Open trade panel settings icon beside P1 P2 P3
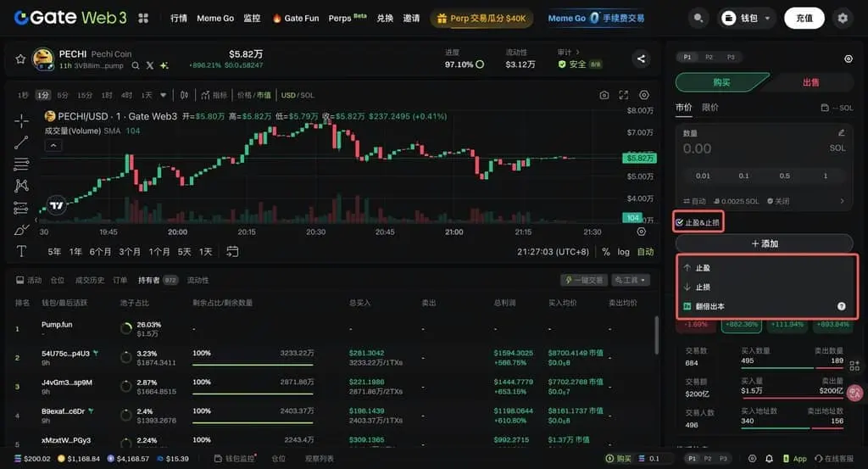This screenshot has height=469, width=868. 848,59
